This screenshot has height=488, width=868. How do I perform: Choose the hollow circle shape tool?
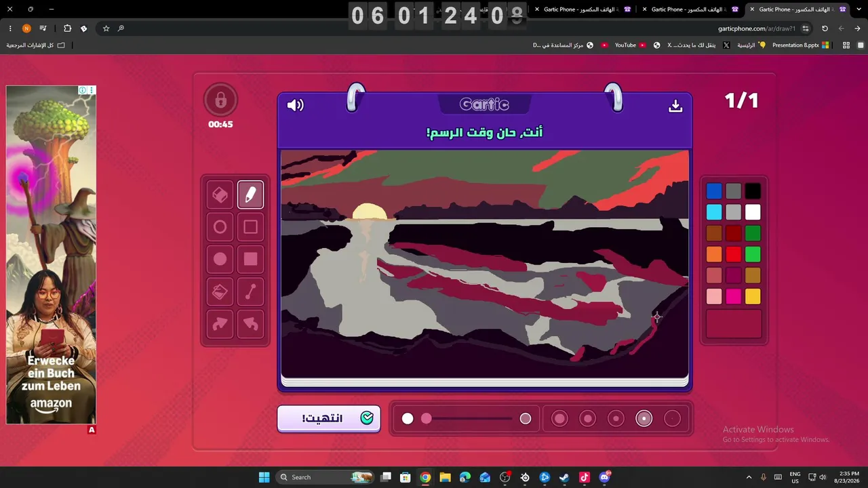tap(220, 227)
